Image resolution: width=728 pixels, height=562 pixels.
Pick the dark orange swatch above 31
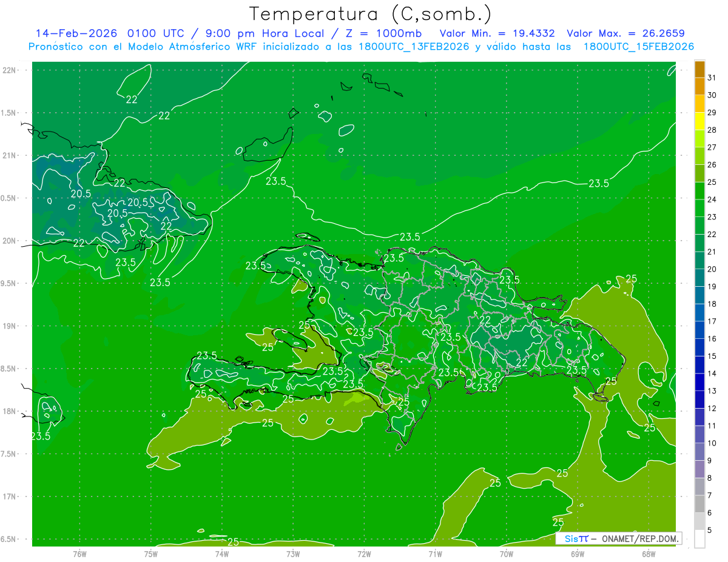click(699, 69)
